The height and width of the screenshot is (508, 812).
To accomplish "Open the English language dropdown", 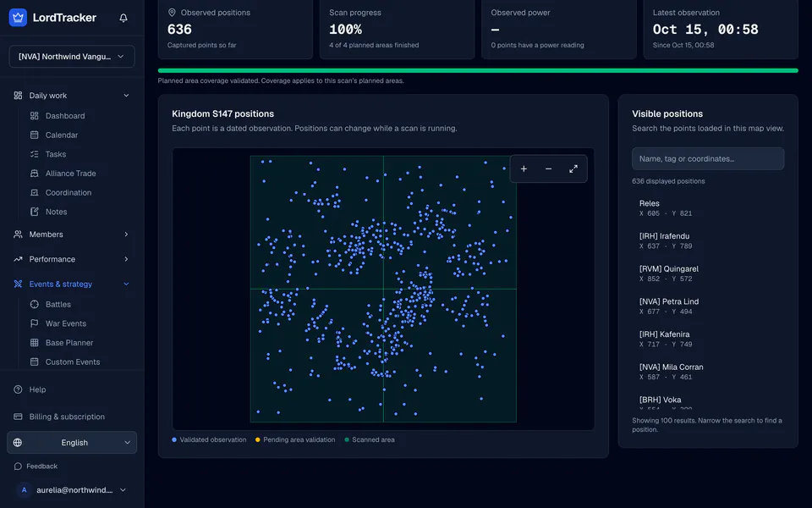I will click(72, 443).
